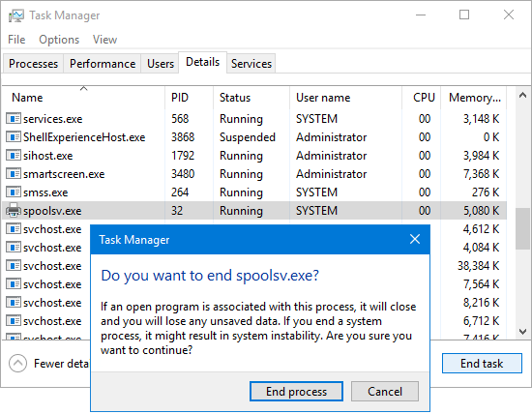Click memory value 38,384 K

click(478, 265)
